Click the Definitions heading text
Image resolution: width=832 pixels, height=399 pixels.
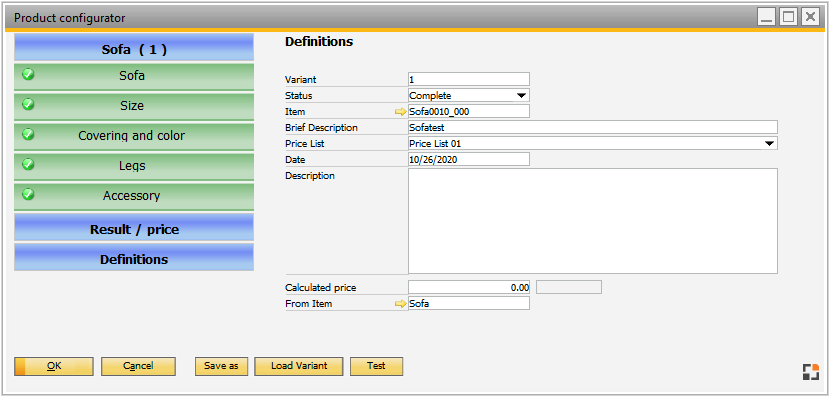coord(319,41)
